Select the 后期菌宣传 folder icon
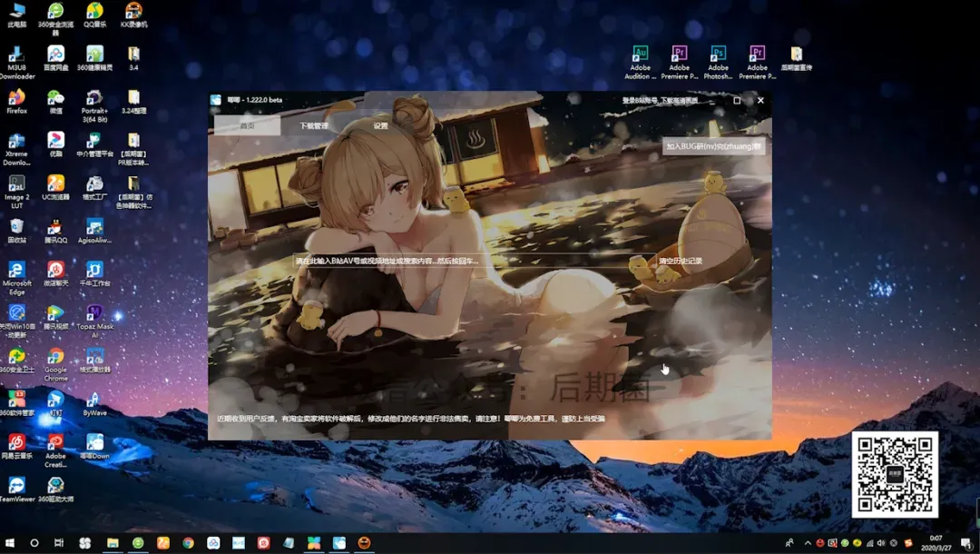The width and height of the screenshot is (980, 554). [797, 59]
